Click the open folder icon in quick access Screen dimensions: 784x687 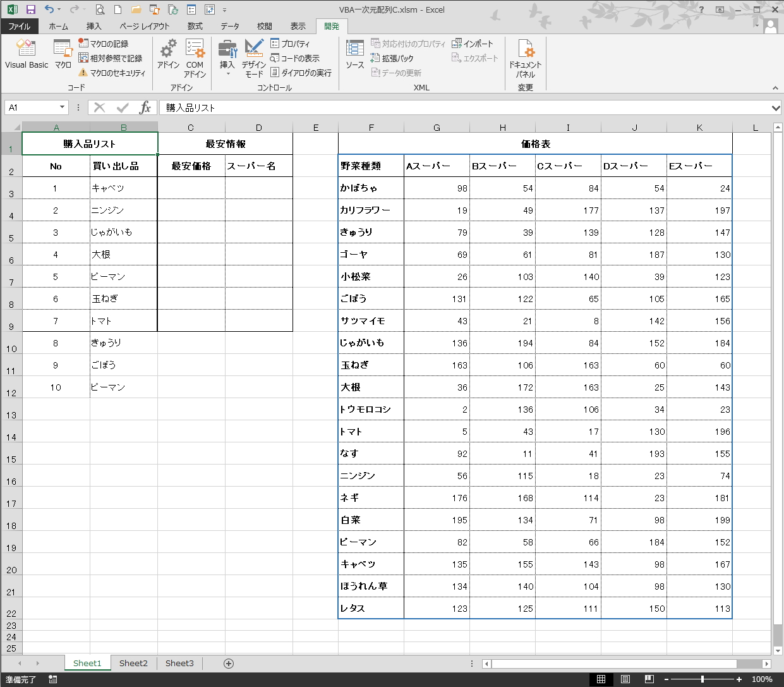[x=136, y=9]
